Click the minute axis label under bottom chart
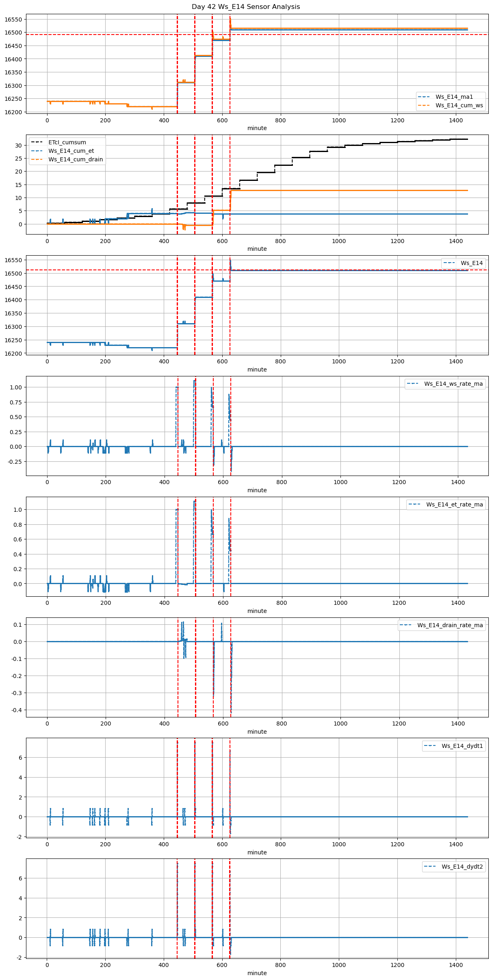 (x=257, y=973)
